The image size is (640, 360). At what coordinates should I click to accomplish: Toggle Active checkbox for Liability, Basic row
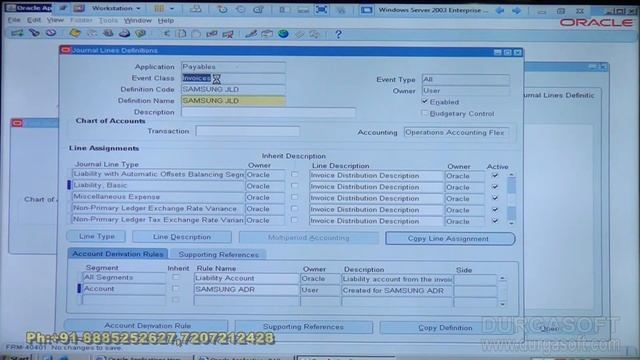(495, 187)
